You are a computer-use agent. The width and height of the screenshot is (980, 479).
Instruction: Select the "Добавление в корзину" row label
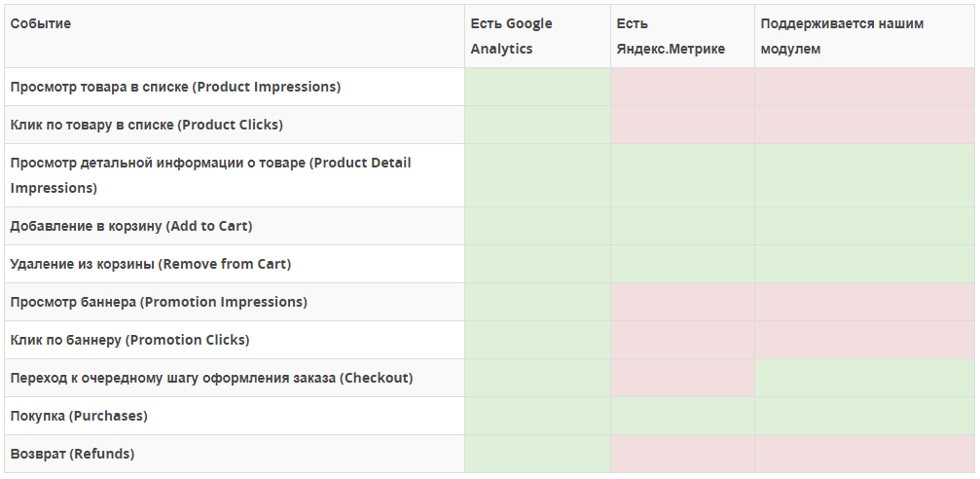pos(131,226)
